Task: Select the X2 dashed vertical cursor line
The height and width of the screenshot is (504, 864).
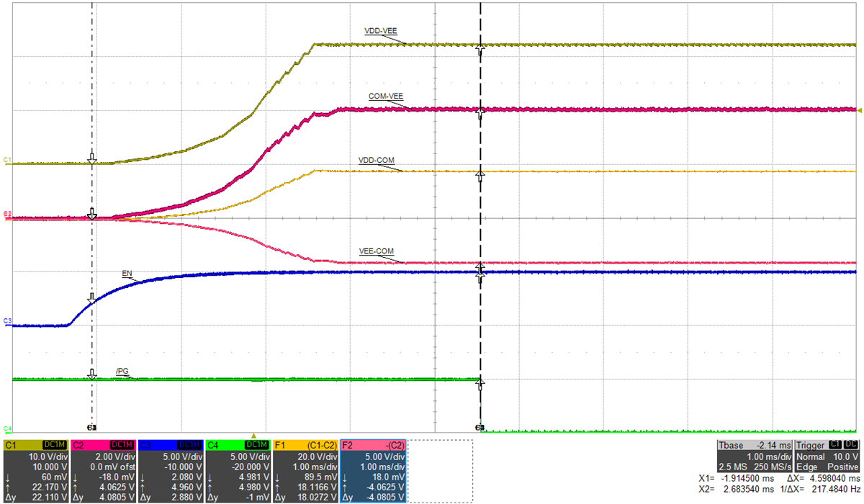Action: [x=480, y=216]
